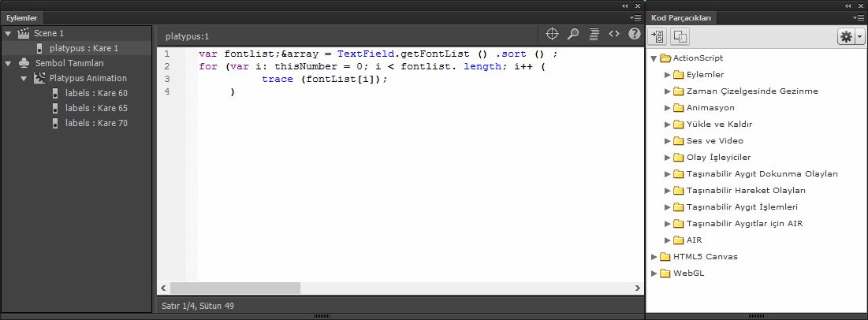Image resolution: width=868 pixels, height=320 pixels.
Task: Click the trace (fontList[i]); code line
Action: 325,79
